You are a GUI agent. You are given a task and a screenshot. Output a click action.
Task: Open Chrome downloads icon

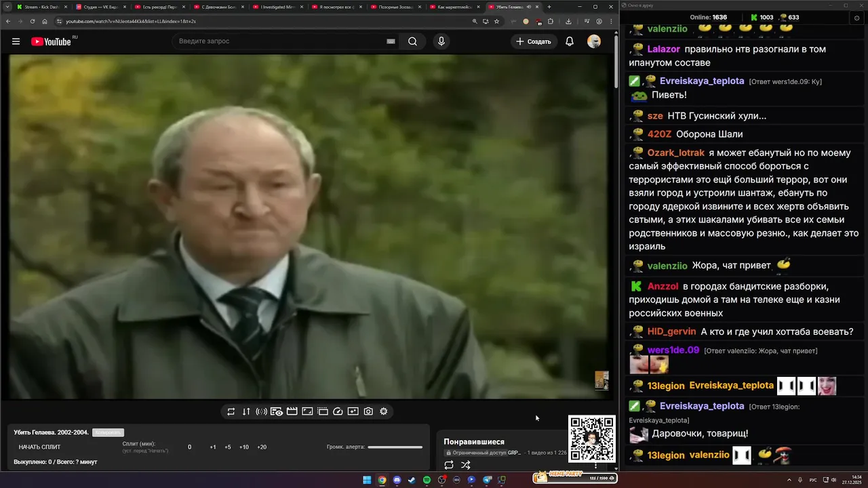(x=568, y=21)
